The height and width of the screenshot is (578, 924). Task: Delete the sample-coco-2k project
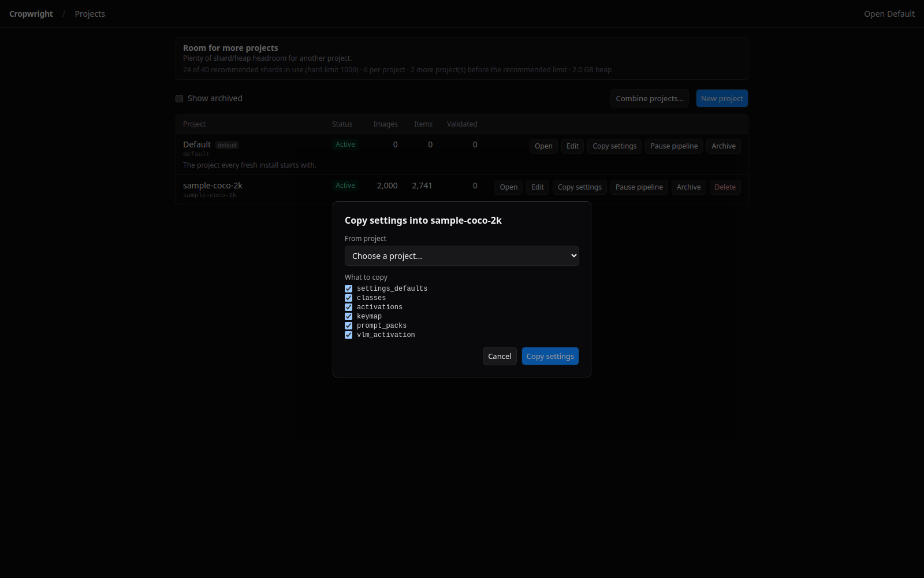(725, 187)
